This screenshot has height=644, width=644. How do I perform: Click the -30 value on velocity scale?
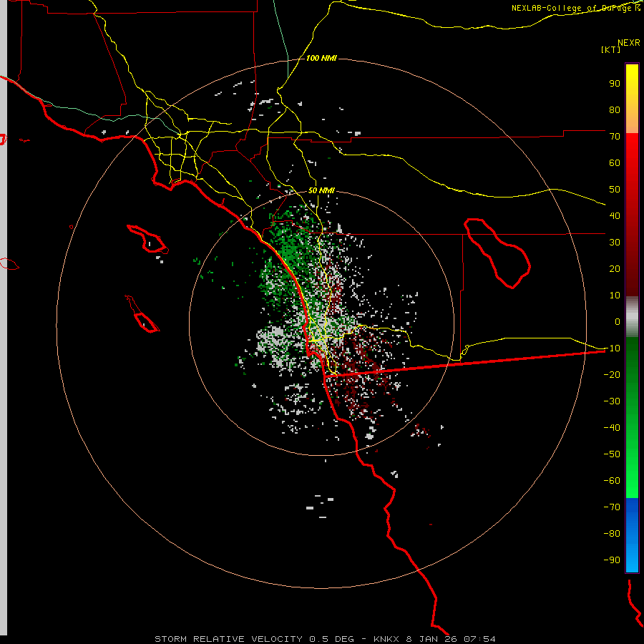coord(612,401)
